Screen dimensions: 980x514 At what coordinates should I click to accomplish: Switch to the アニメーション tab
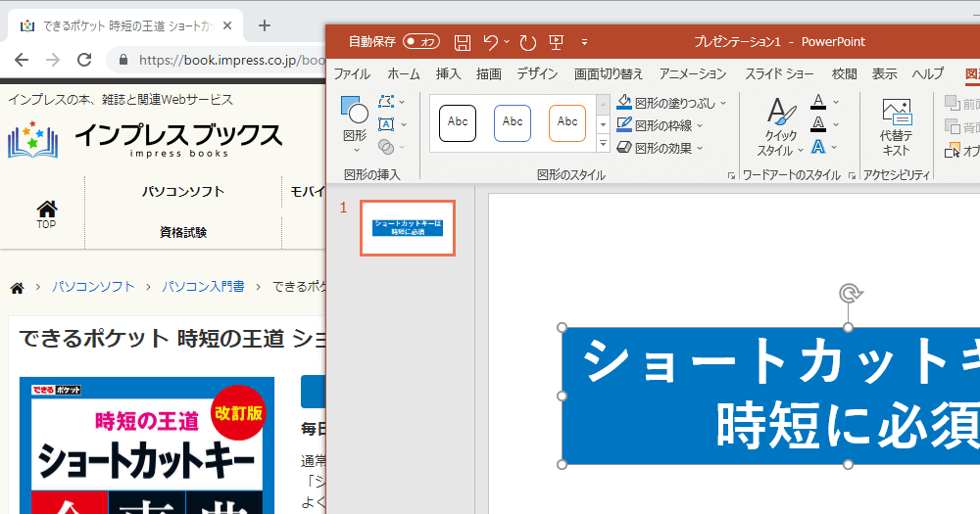(693, 73)
